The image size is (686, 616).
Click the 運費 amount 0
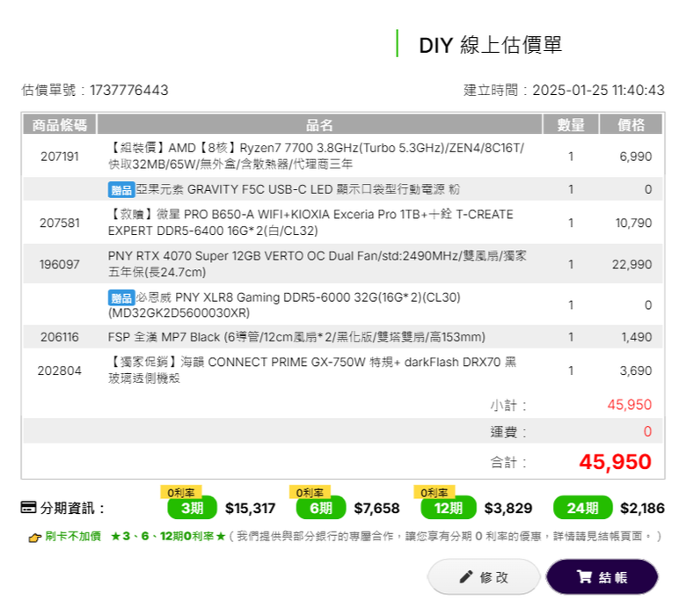coord(647,432)
